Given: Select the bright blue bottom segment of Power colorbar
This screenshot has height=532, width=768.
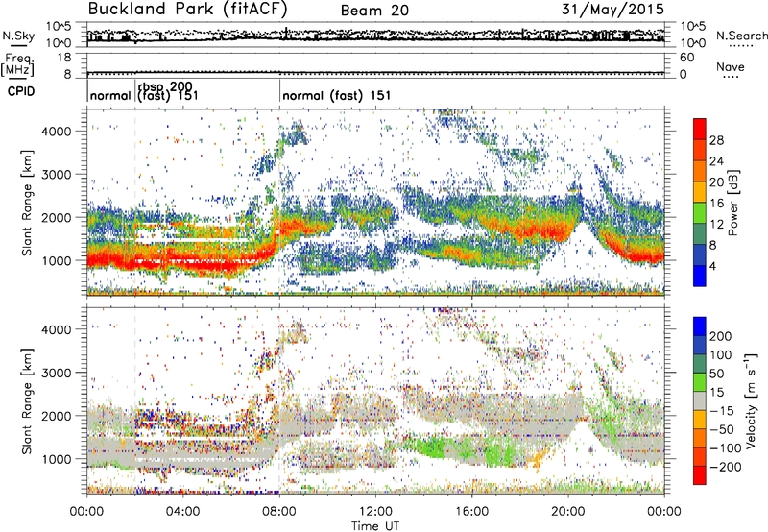Looking at the screenshot, I should 700,276.
